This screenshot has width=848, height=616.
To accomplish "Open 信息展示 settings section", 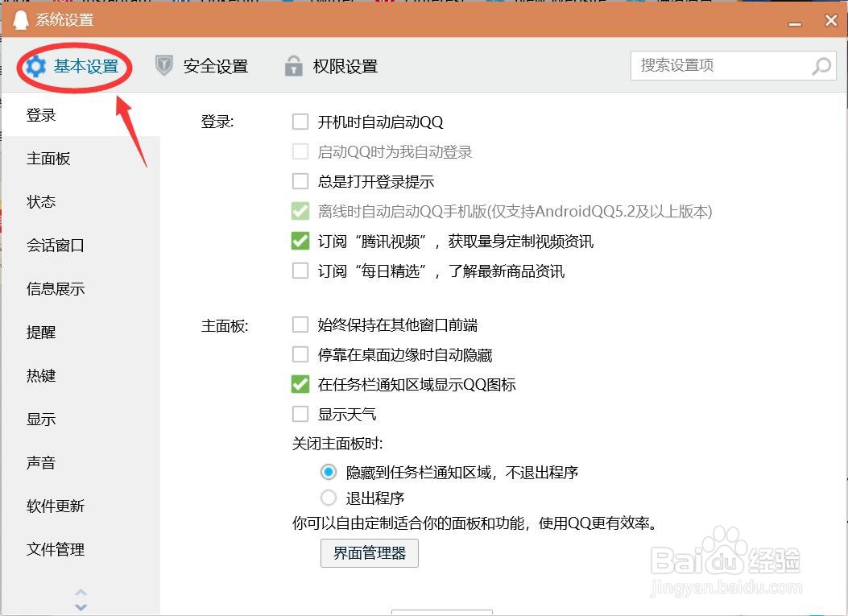I will (x=81, y=289).
